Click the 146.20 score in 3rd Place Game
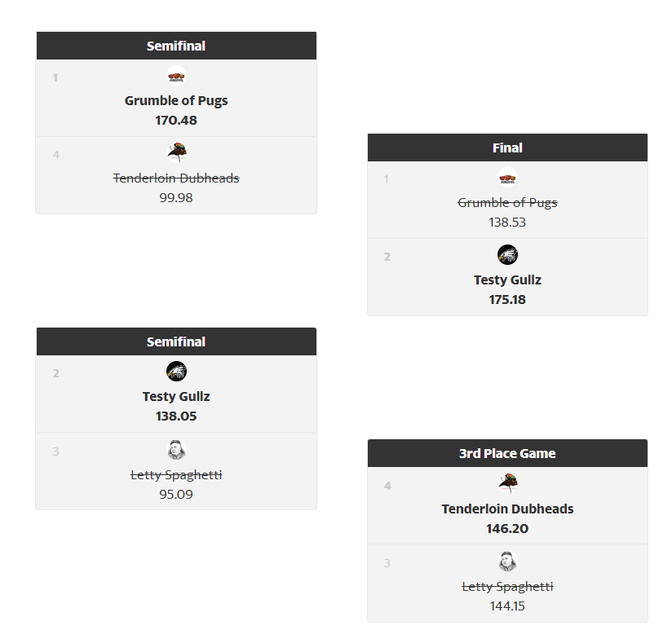 click(x=507, y=528)
